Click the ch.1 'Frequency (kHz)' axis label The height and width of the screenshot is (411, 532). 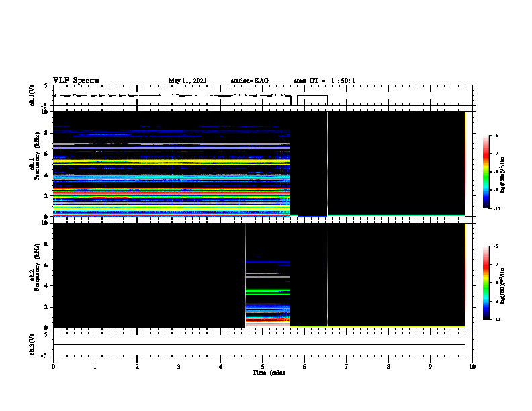(x=37, y=156)
